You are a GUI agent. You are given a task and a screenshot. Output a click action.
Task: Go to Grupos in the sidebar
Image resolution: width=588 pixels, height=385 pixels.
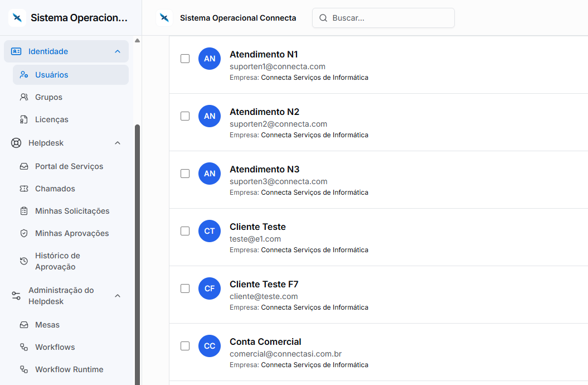71,97
